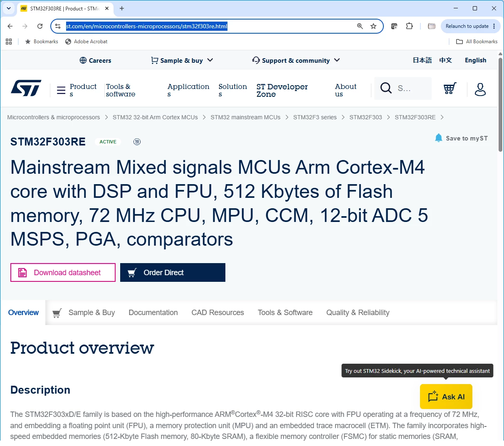Open the Applications menu
Viewport: 504px width, 446px height.
(188, 90)
